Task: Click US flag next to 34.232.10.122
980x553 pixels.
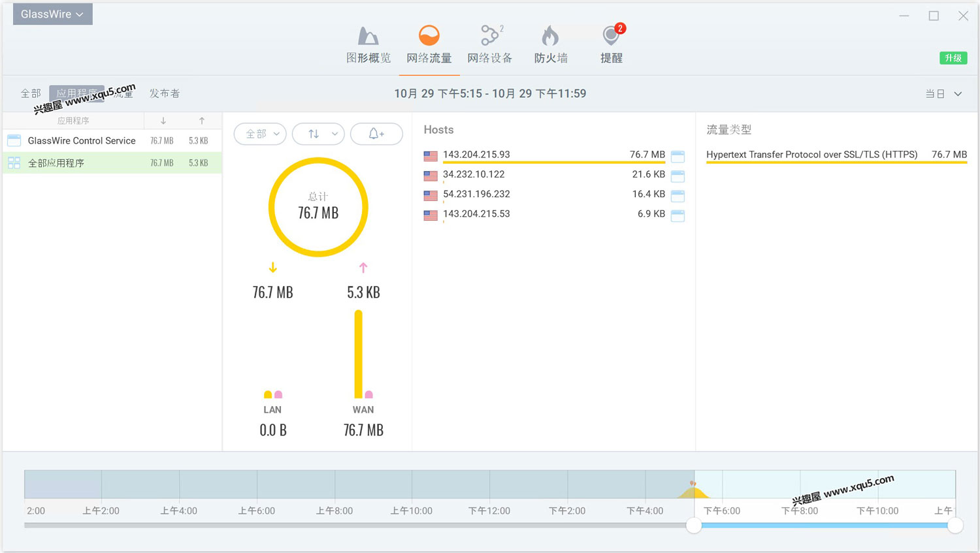Action: [431, 176]
